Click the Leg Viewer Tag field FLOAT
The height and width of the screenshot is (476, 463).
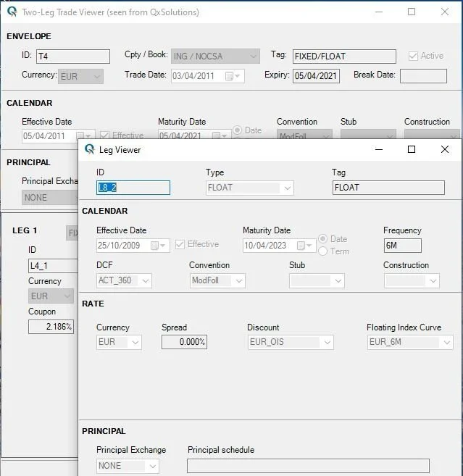(388, 188)
